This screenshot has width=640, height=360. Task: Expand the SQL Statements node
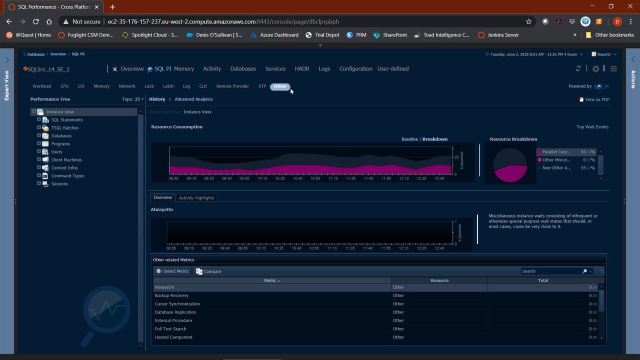pyautogui.click(x=39, y=120)
